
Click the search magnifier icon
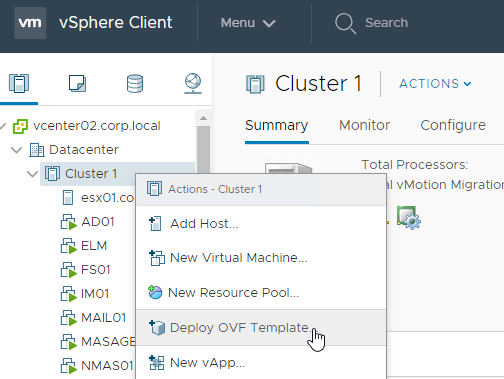tap(345, 23)
